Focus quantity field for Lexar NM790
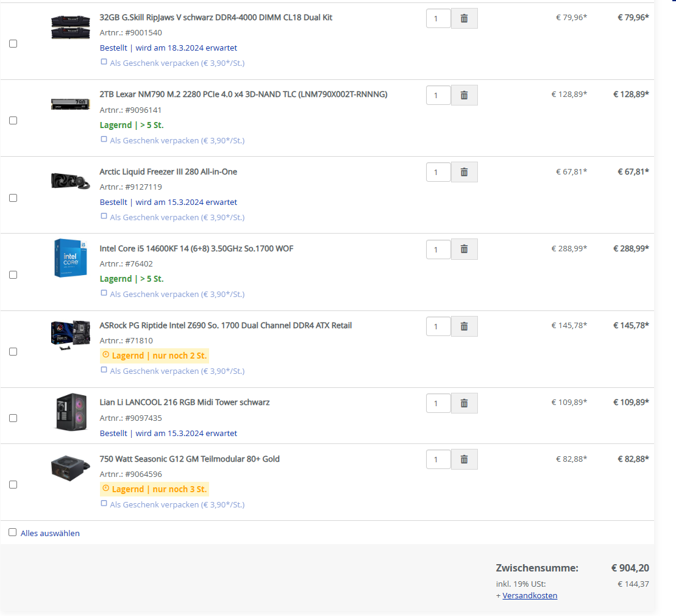 click(x=438, y=95)
